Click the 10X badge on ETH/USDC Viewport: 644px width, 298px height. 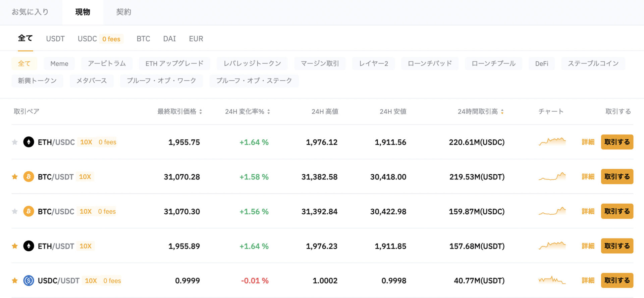[x=86, y=142]
